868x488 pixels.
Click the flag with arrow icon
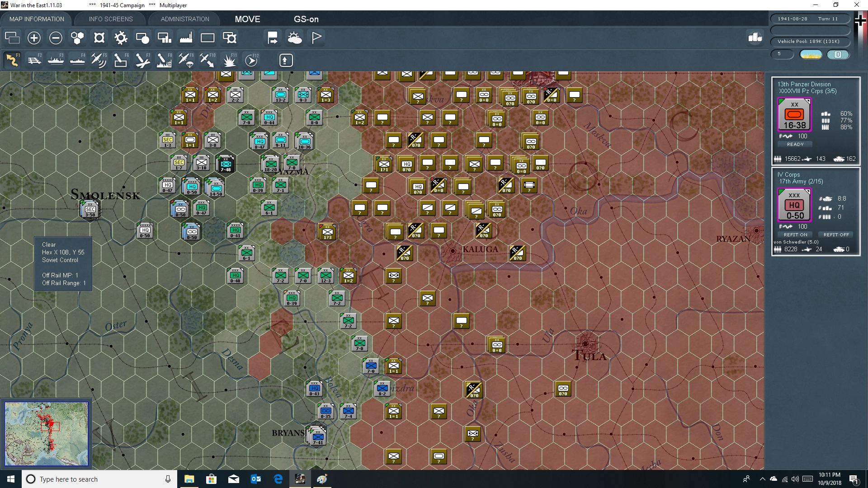click(273, 38)
